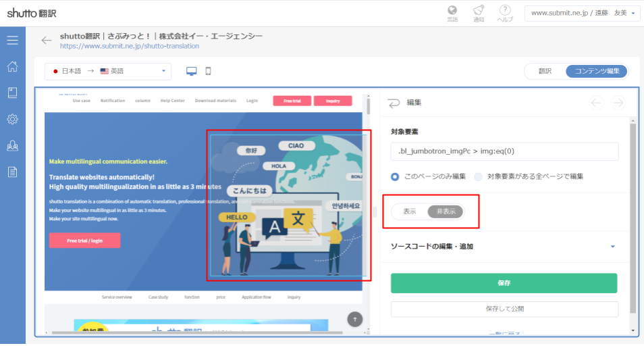Screen dimensions: 644x352
Task: Click the Make multilingual communication easier heading
Action: [x=108, y=161]
